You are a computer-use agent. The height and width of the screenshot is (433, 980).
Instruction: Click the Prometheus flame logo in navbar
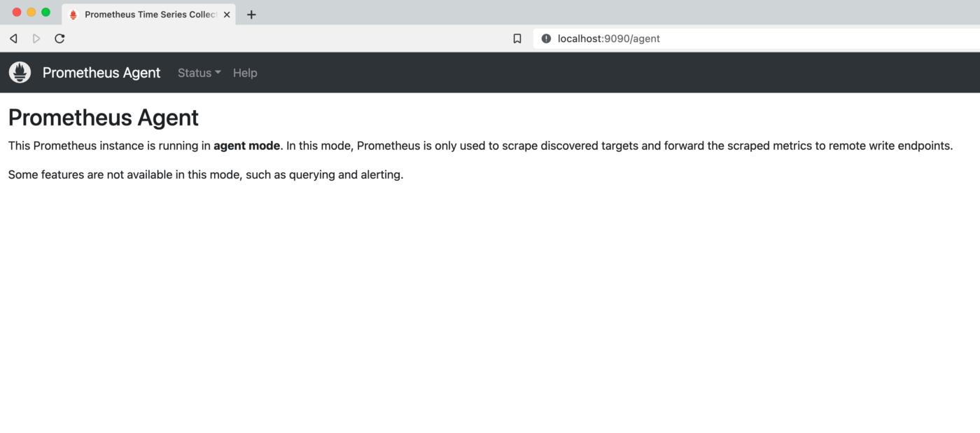coord(20,72)
